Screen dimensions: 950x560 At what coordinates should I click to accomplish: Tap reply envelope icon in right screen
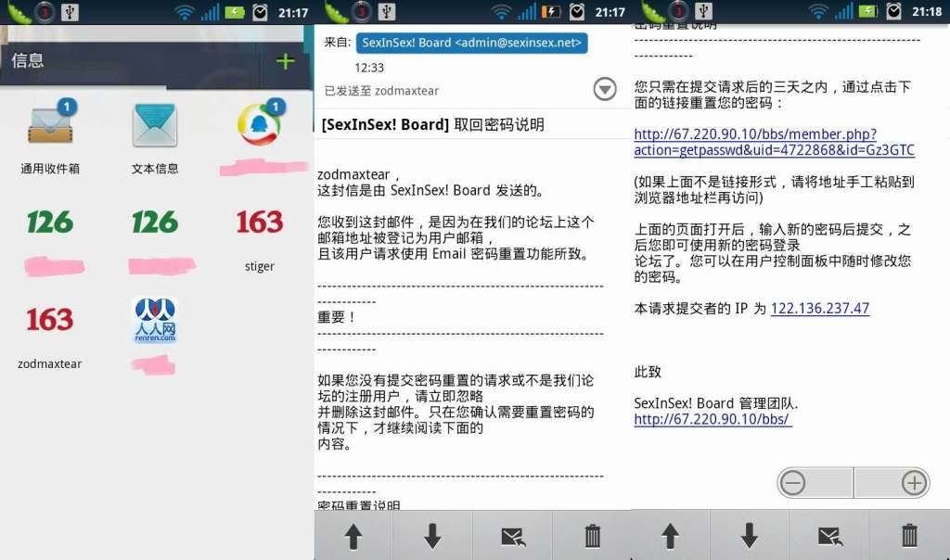point(829,536)
